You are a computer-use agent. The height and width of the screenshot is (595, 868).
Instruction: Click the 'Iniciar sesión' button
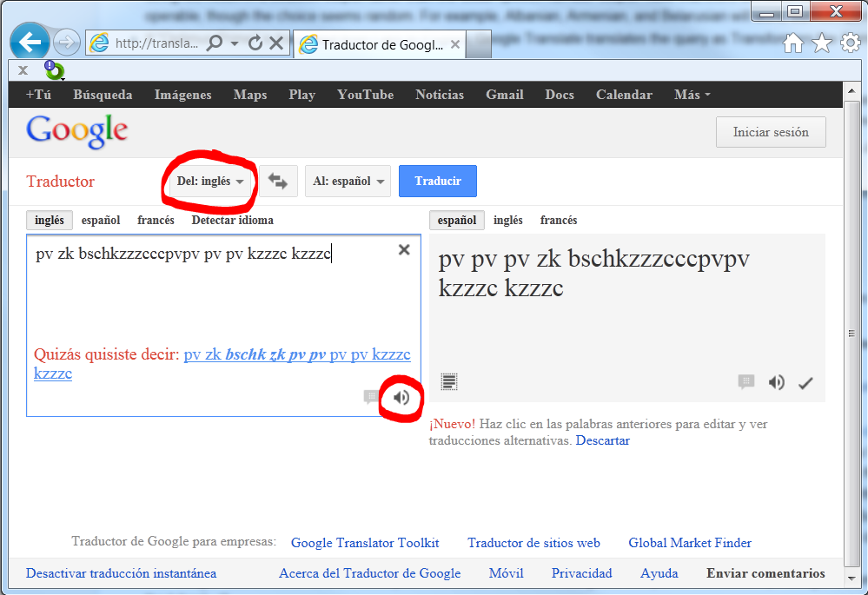tap(771, 132)
